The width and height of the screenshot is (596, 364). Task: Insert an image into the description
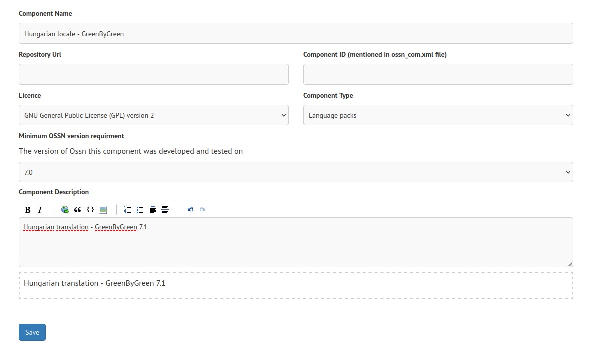pos(103,210)
